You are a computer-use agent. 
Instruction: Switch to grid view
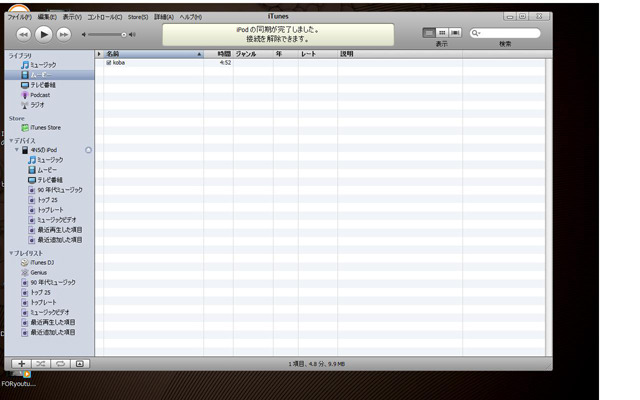point(442,33)
